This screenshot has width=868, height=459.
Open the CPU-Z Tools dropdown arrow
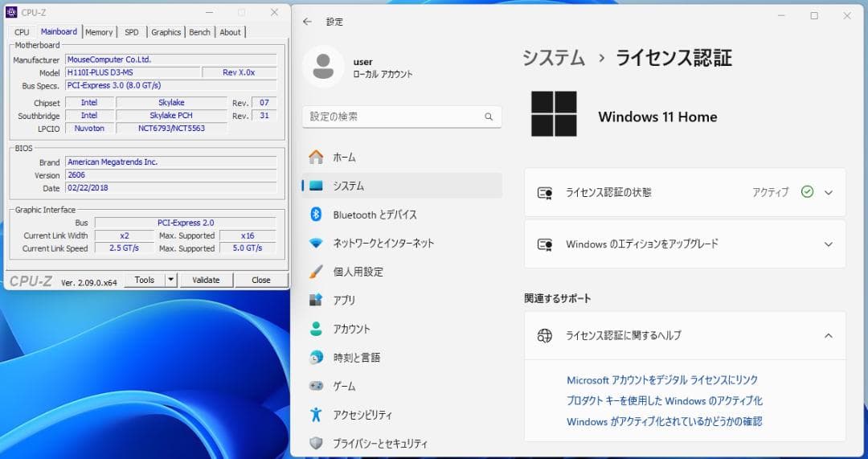pyautogui.click(x=171, y=280)
